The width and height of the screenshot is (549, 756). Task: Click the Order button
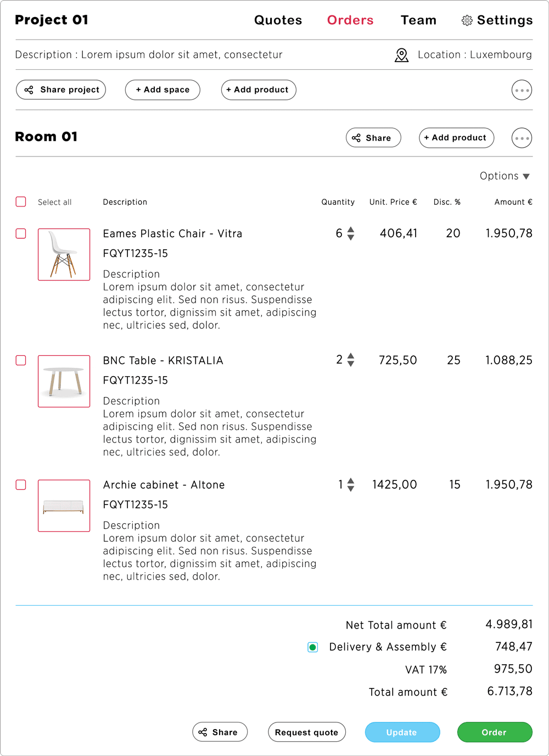(494, 732)
